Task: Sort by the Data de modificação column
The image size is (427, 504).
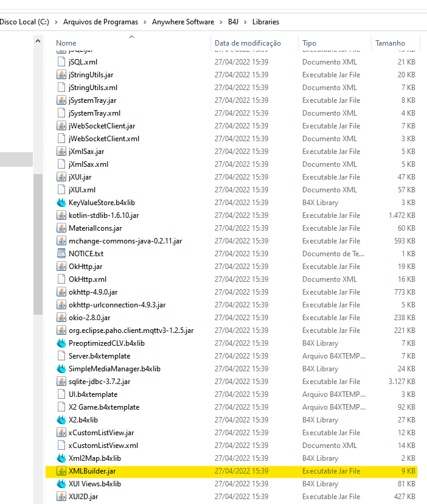Action: coord(248,43)
